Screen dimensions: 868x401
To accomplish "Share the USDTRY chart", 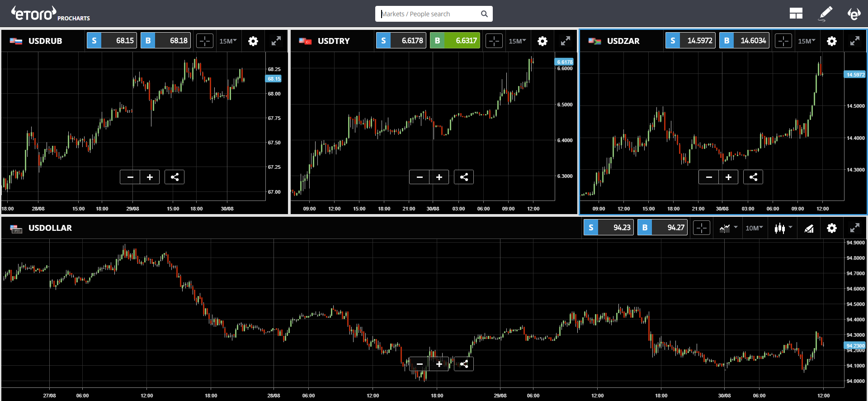I will (x=464, y=177).
